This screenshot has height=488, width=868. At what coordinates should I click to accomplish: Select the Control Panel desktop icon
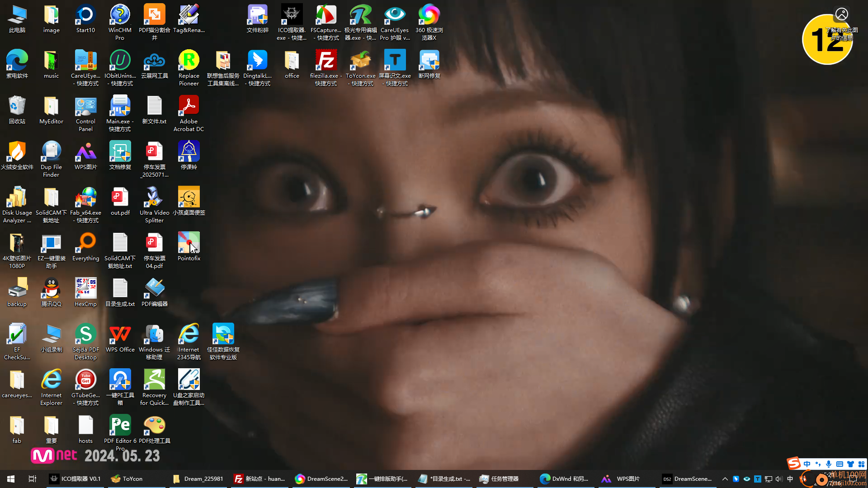pos(85,113)
